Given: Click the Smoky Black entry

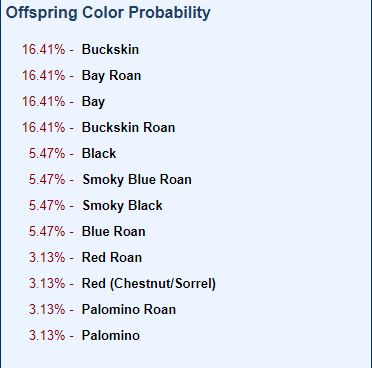Looking at the screenshot, I should 122,205.
